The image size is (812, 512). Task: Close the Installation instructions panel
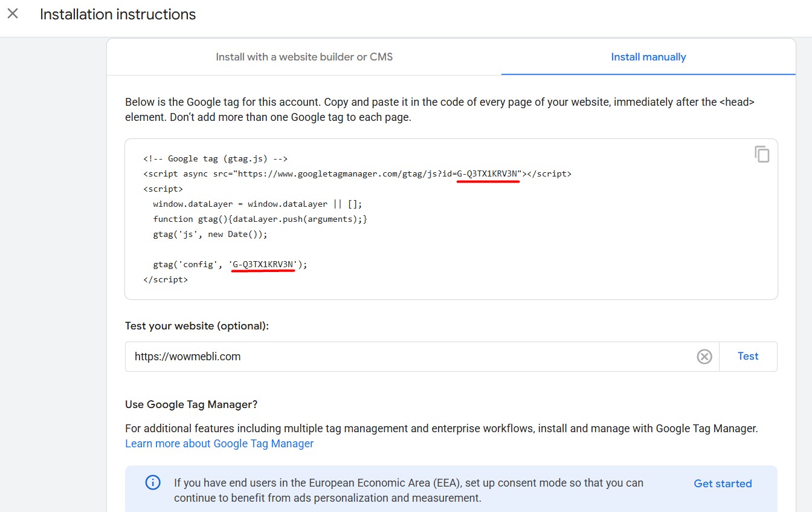(13, 14)
